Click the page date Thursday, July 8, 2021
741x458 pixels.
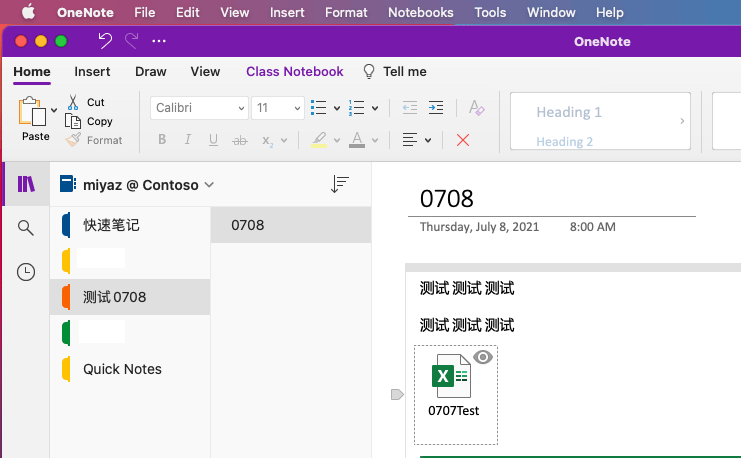point(479,227)
